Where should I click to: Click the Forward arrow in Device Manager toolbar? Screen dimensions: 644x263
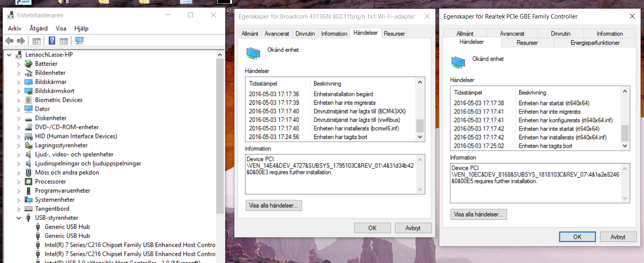pyautogui.click(x=21, y=41)
